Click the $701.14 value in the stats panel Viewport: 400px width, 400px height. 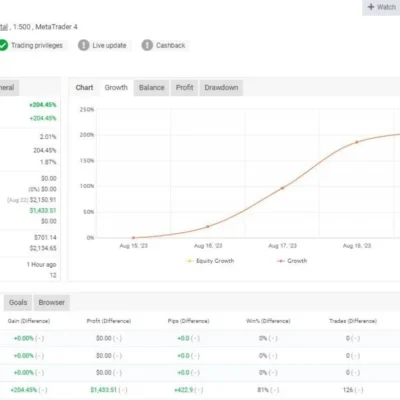(45, 237)
